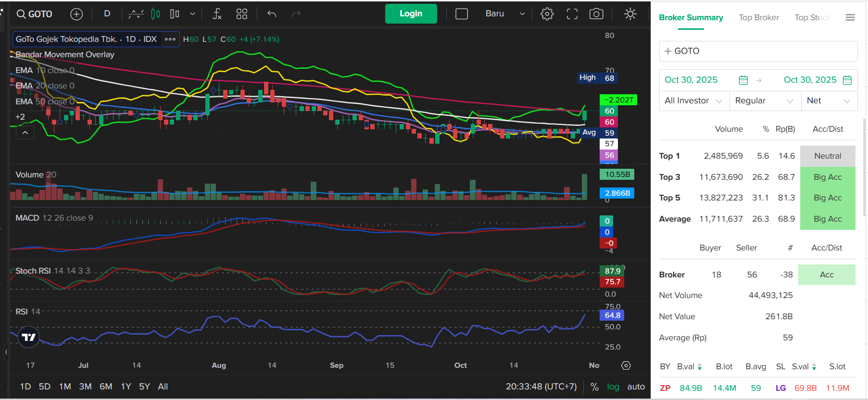Open the Net dropdown in Broker Summary
Image resolution: width=868 pixels, height=400 pixels.
pos(829,100)
